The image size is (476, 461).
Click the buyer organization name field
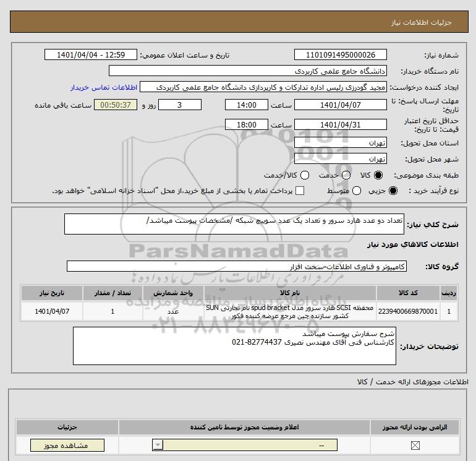tap(248, 71)
